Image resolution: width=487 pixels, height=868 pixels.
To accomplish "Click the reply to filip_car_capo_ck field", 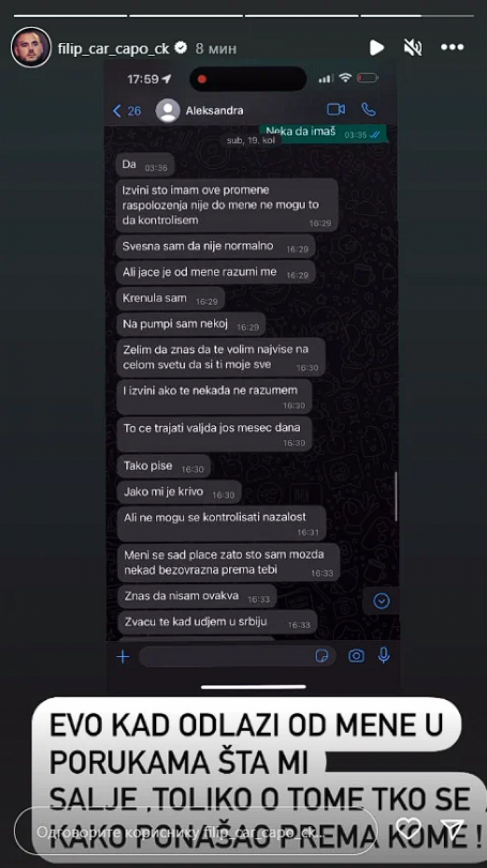I will [195, 832].
